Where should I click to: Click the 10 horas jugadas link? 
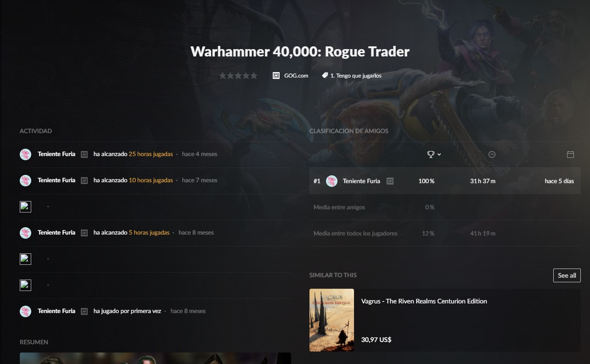pos(151,180)
